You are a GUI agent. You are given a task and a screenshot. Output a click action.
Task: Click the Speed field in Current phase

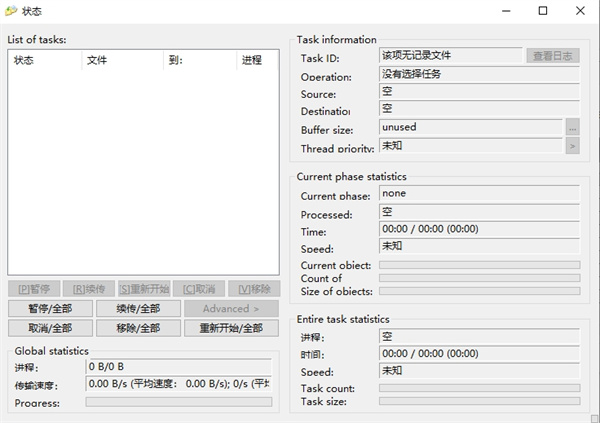pos(479,246)
